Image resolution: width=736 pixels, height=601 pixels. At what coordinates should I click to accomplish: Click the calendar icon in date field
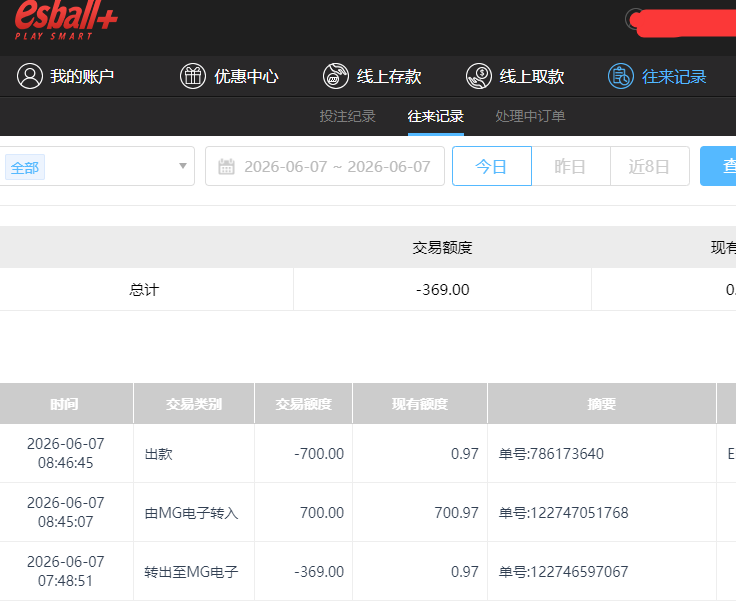tap(226, 167)
